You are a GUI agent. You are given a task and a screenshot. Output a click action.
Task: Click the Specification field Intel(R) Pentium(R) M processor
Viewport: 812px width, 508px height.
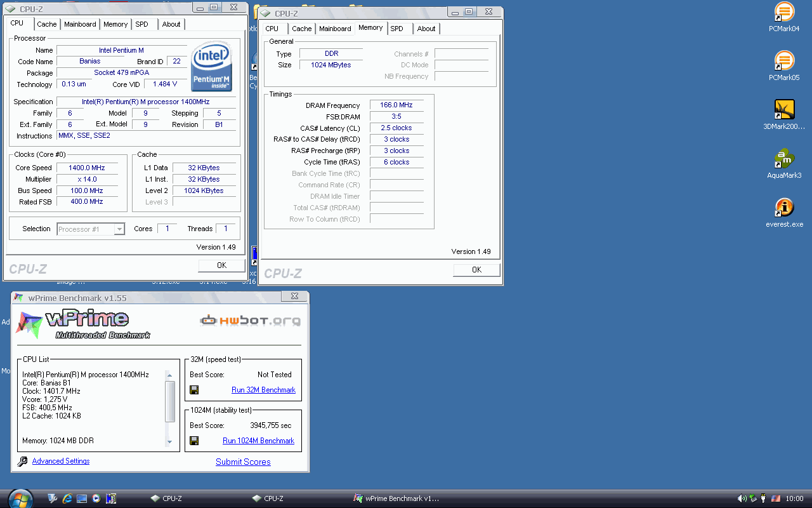click(146, 102)
